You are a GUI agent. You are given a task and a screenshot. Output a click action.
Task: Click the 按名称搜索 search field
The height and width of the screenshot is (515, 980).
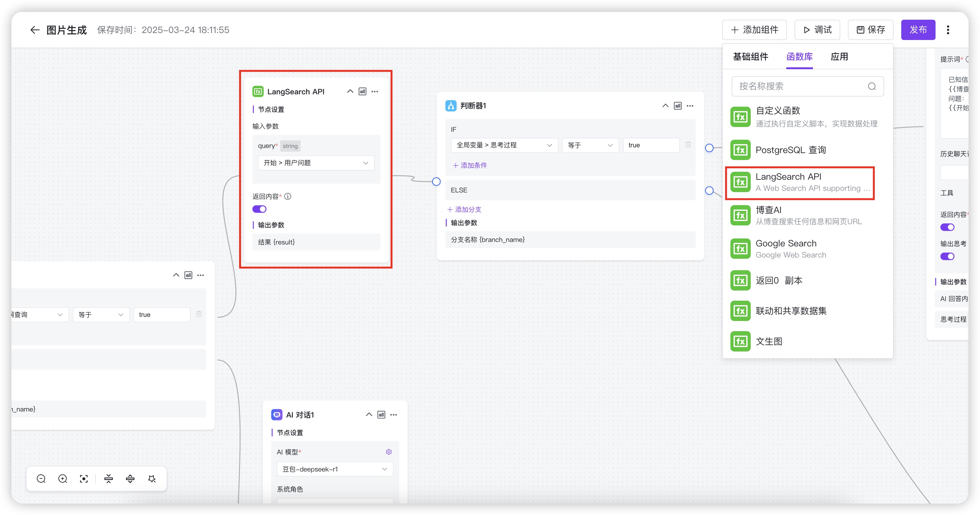coord(801,86)
